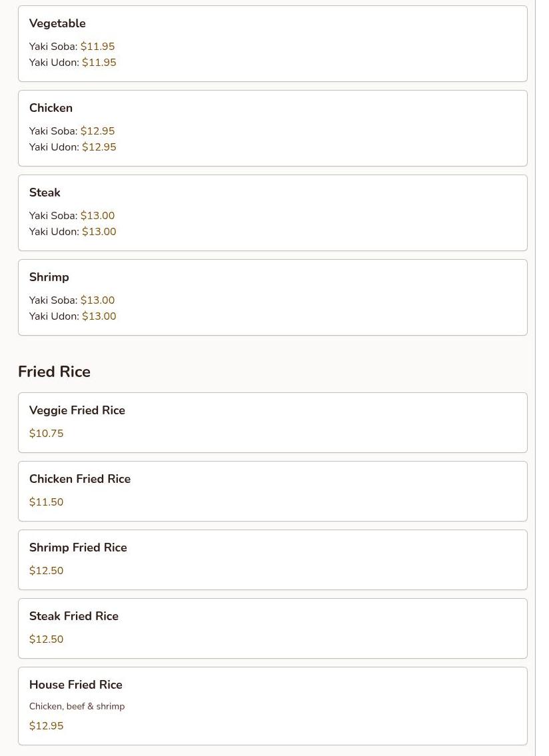Click the $12.95 House Fried Rice price

pyautogui.click(x=47, y=725)
